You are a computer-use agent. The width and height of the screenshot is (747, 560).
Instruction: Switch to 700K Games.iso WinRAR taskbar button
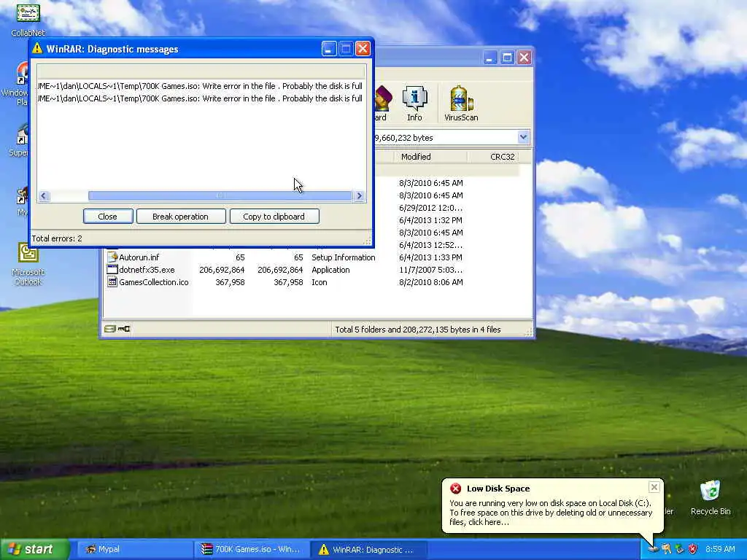click(x=252, y=550)
